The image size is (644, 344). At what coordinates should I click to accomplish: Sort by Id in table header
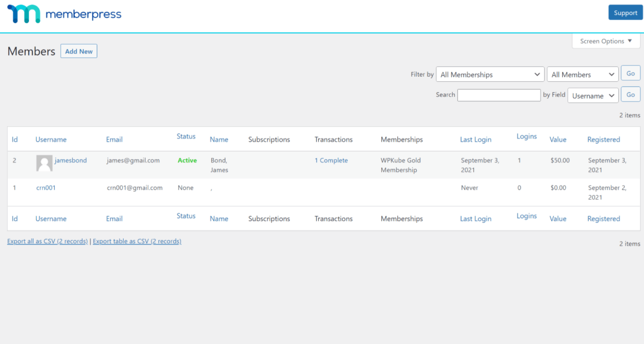[x=15, y=140]
